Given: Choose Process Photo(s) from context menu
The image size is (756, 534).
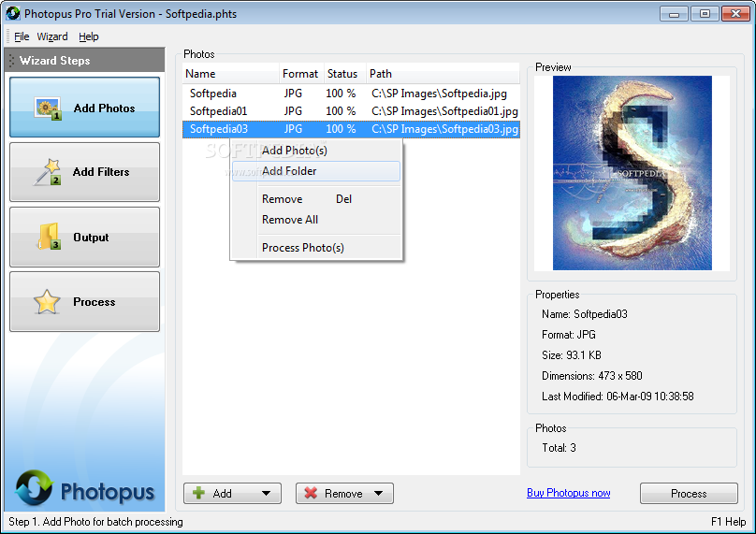Looking at the screenshot, I should pyautogui.click(x=316, y=248).
